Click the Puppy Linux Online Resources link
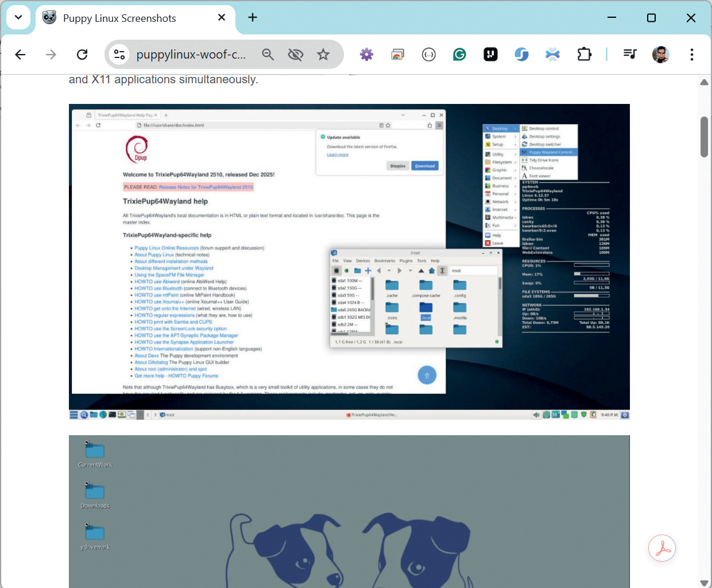The width and height of the screenshot is (712, 588). [167, 248]
